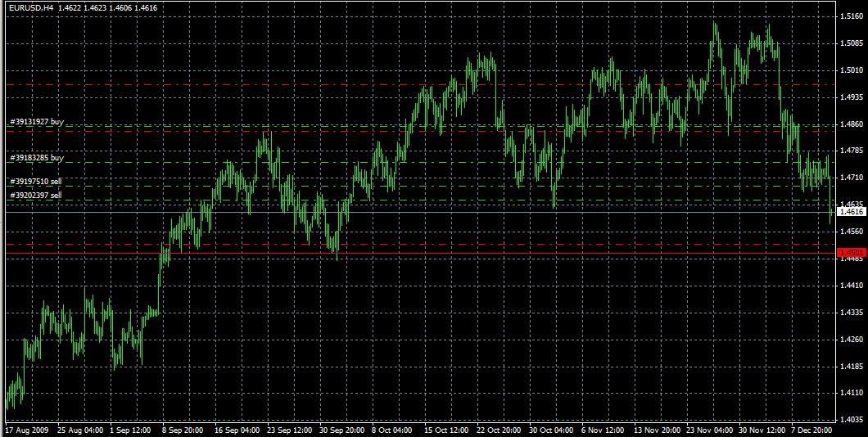Click the 8 Sep 20:00 time label
Image resolution: width=868 pixels, height=437 pixels.
coord(183,430)
